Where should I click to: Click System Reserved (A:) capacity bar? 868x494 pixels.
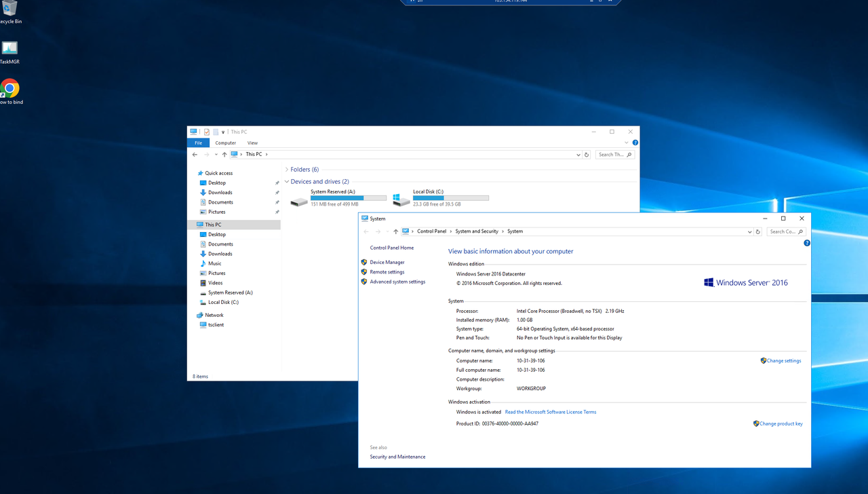(x=349, y=198)
